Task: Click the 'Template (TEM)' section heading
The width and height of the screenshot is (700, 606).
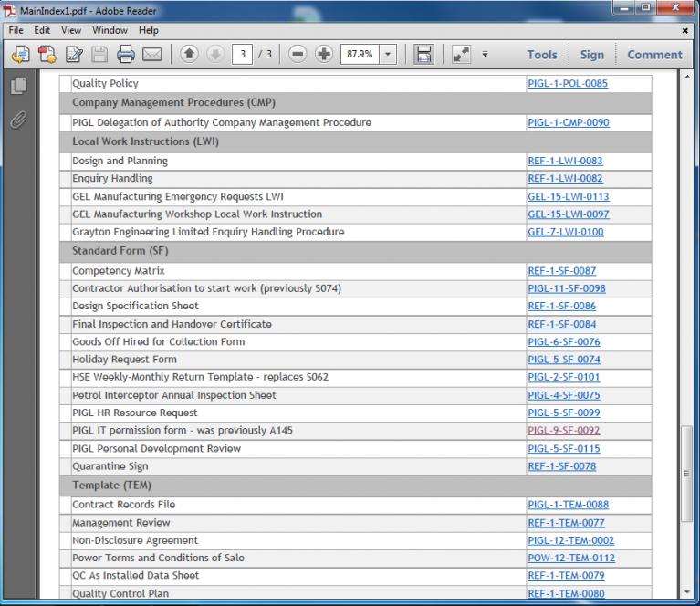Action: point(111,486)
